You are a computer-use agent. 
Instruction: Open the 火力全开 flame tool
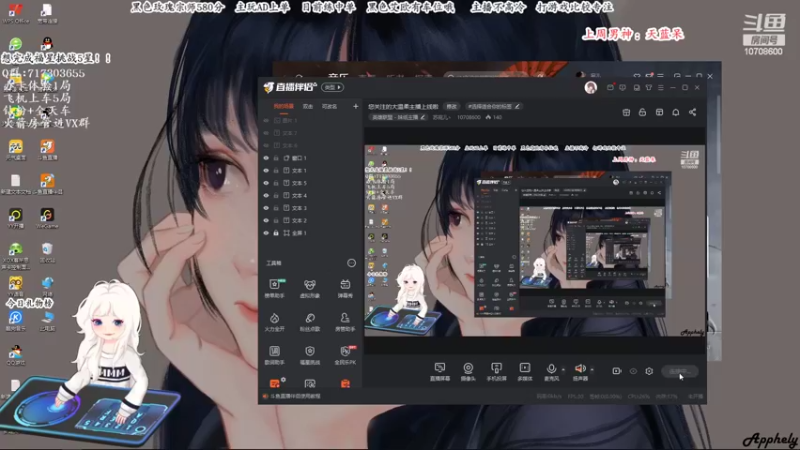274,322
